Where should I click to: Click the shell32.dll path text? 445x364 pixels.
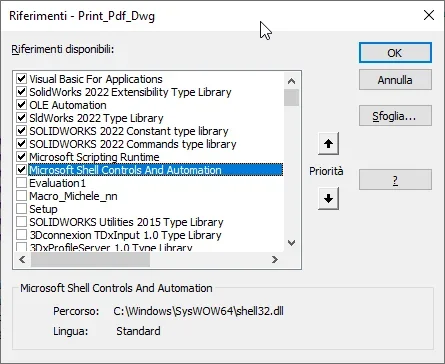pyautogui.click(x=198, y=311)
